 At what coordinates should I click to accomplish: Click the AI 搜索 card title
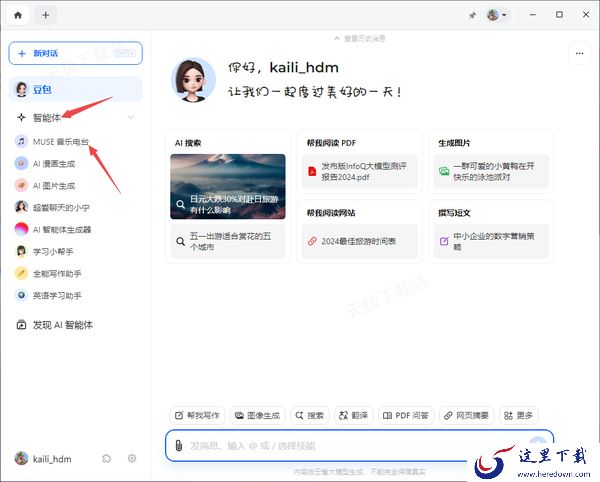[188, 143]
